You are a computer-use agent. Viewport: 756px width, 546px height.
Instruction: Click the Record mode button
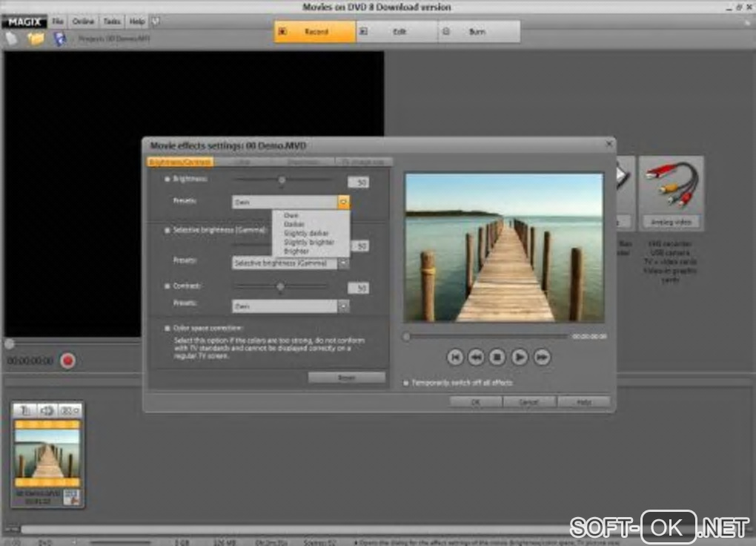pyautogui.click(x=315, y=31)
